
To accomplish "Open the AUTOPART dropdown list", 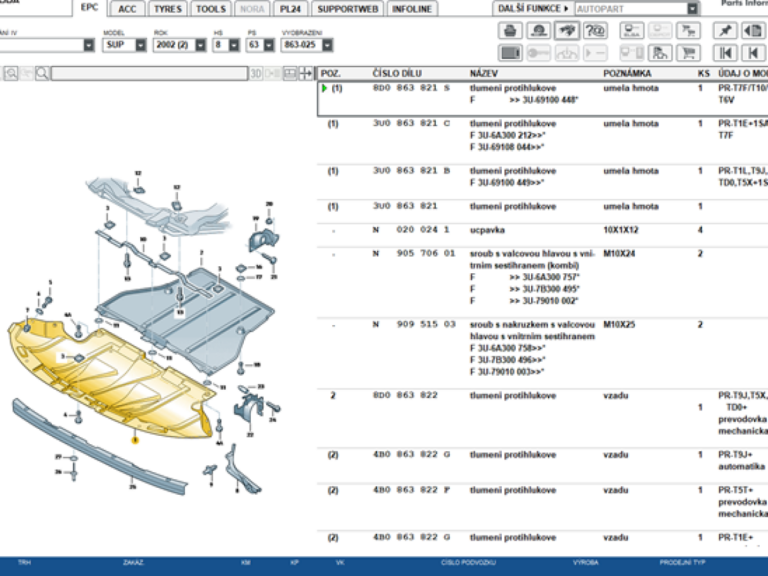I will 693,8.
